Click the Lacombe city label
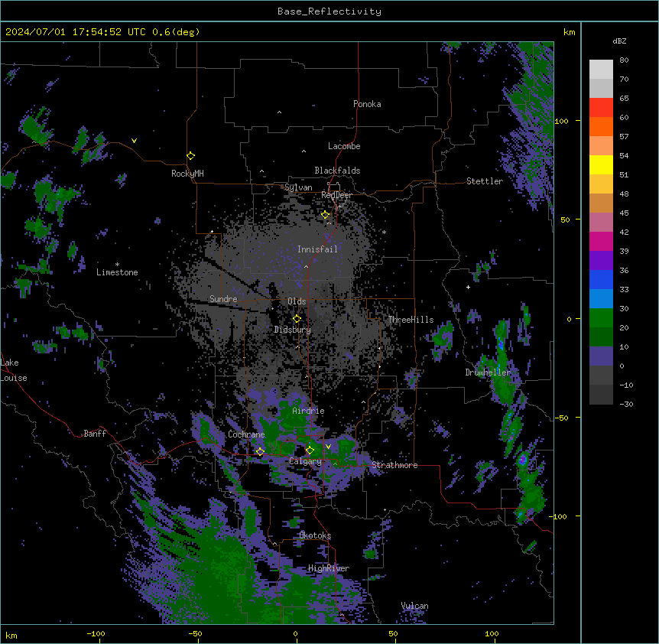Image resolution: width=659 pixels, height=644 pixels. [x=344, y=146]
